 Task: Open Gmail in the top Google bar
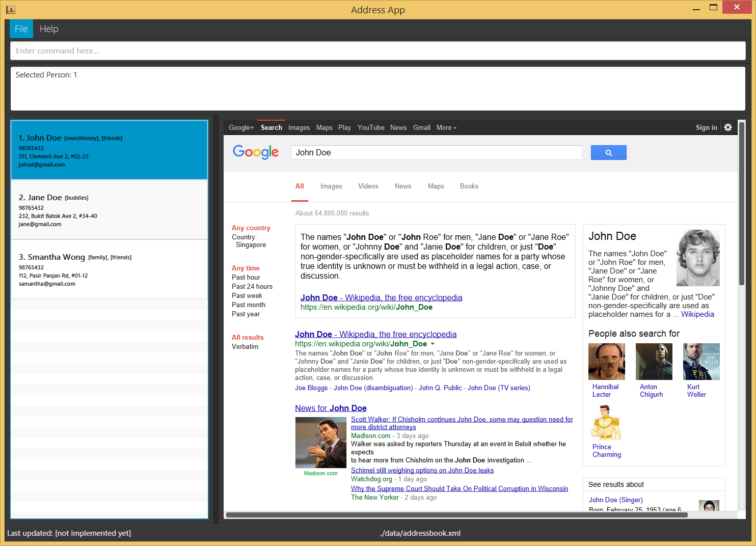pyautogui.click(x=422, y=128)
